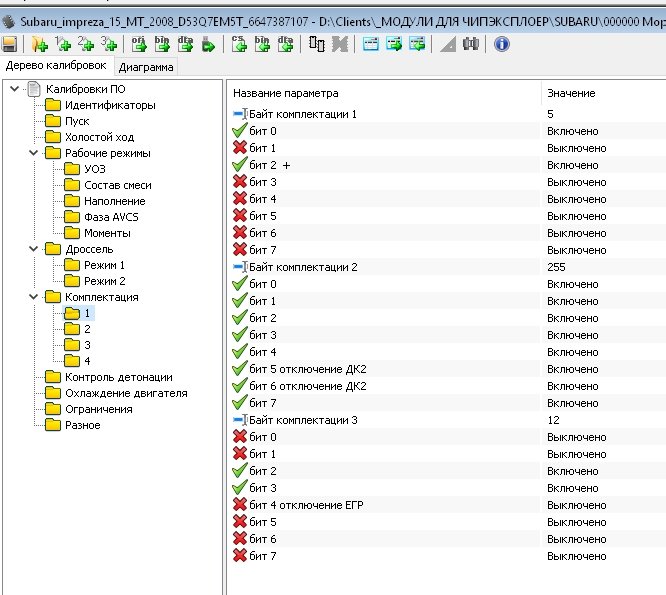This screenshot has height=595, width=666.
Task: Click the compare columns toolbar icon
Action: click(x=316, y=44)
